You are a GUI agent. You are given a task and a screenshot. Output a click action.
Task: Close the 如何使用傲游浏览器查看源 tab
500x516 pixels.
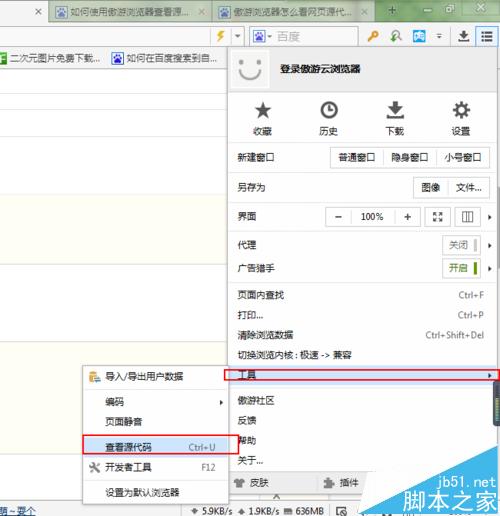(202, 12)
